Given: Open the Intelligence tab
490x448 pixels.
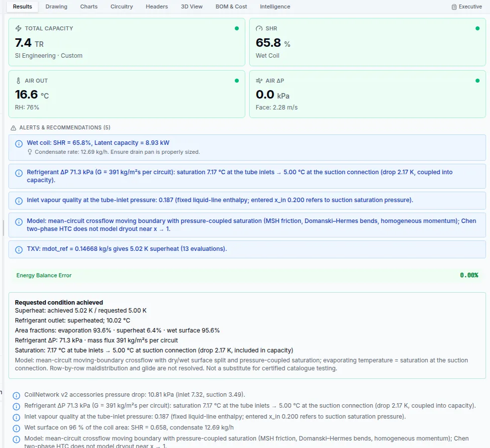Looking at the screenshot, I should 275,6.
